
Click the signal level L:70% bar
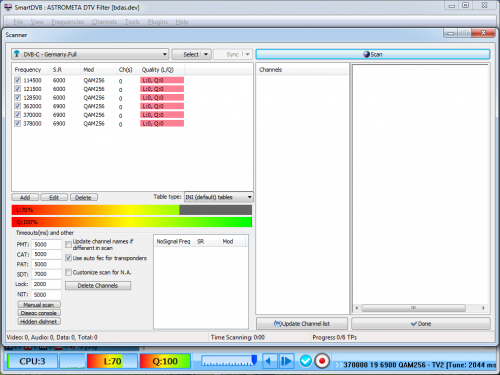(x=132, y=210)
